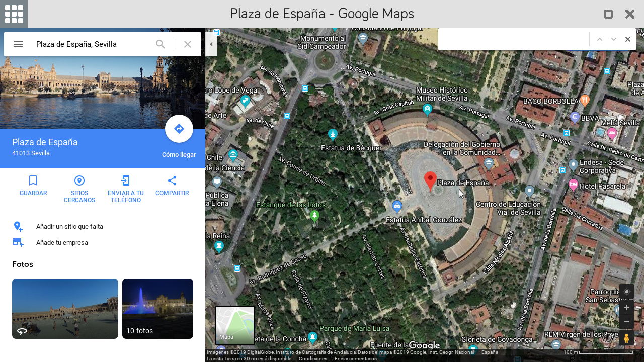Open the 10 fotos thumbnail
Screen dimensions: 644x362
(x=157, y=309)
